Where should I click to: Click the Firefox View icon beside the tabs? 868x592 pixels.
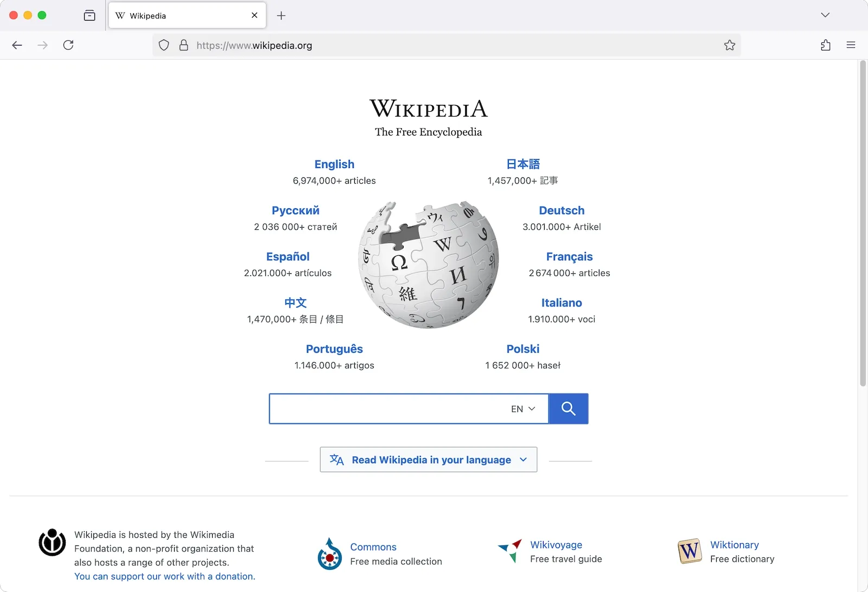(x=90, y=16)
